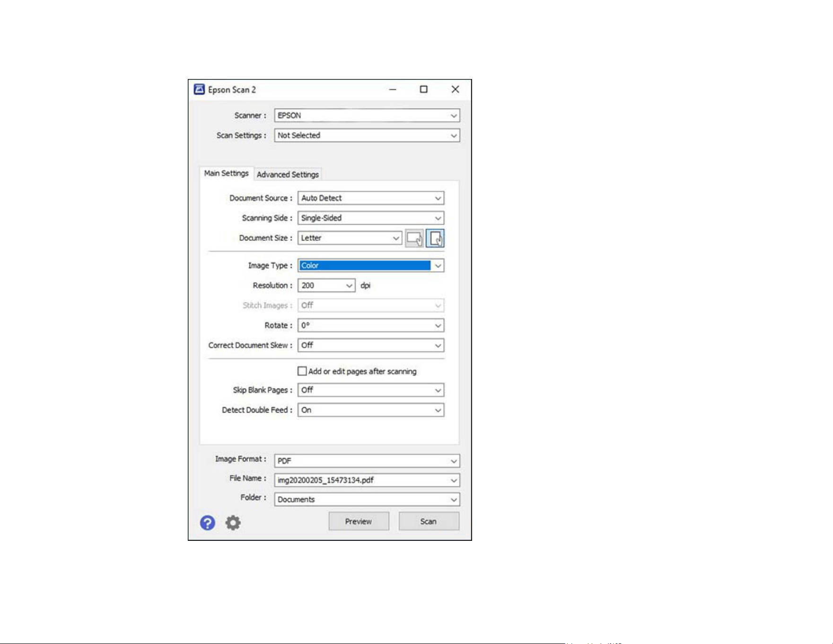Open the Image Type Color dropdown
The height and width of the screenshot is (644, 833).
[371, 265]
